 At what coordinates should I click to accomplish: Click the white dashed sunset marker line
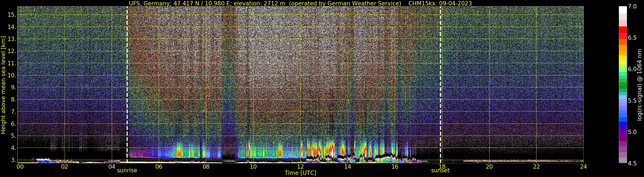tap(440, 85)
